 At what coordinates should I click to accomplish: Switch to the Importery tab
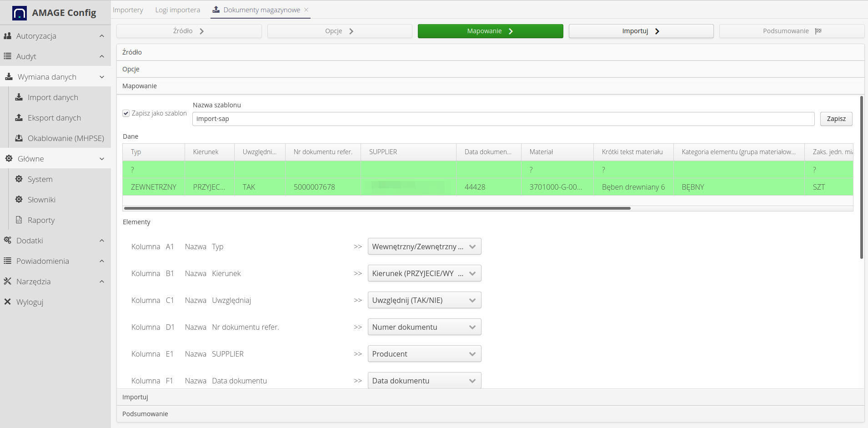(x=128, y=9)
